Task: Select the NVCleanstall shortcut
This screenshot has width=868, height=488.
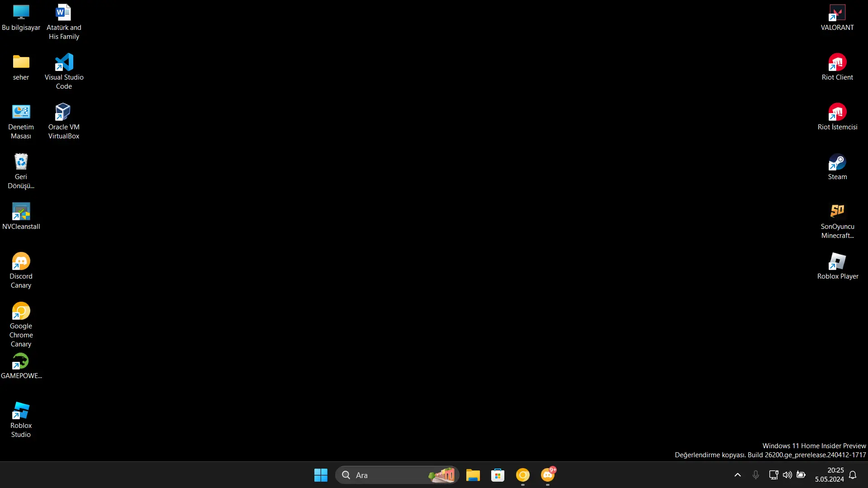Action: [x=21, y=217]
